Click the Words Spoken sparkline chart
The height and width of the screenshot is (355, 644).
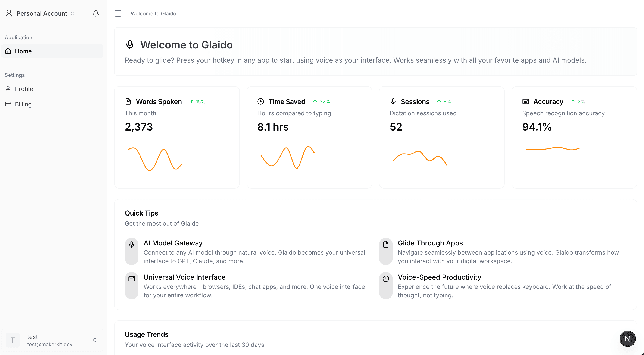pyautogui.click(x=155, y=159)
